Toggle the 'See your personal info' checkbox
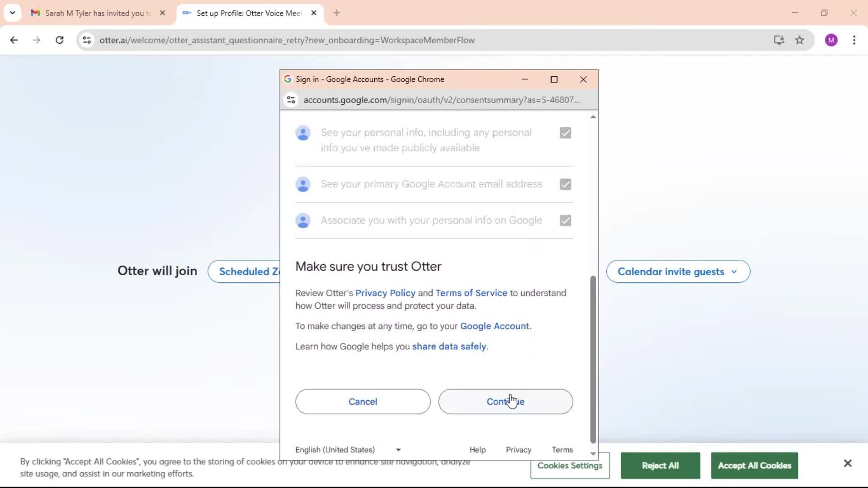Image resolution: width=868 pixels, height=488 pixels. tap(565, 133)
